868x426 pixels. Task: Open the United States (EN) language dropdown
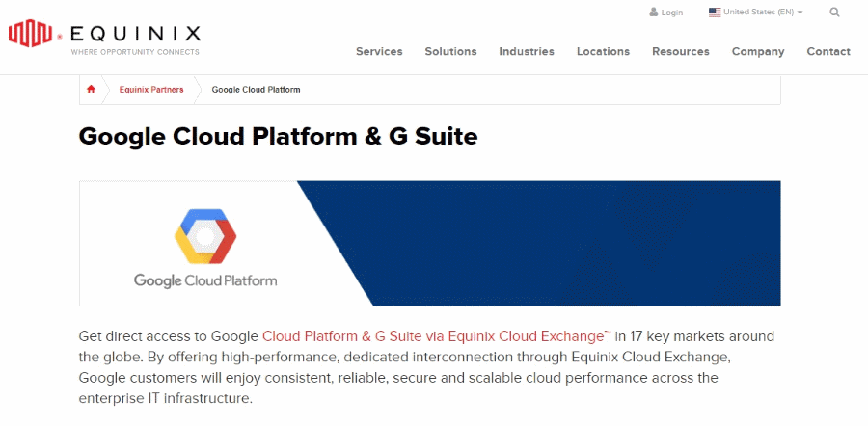(x=755, y=13)
